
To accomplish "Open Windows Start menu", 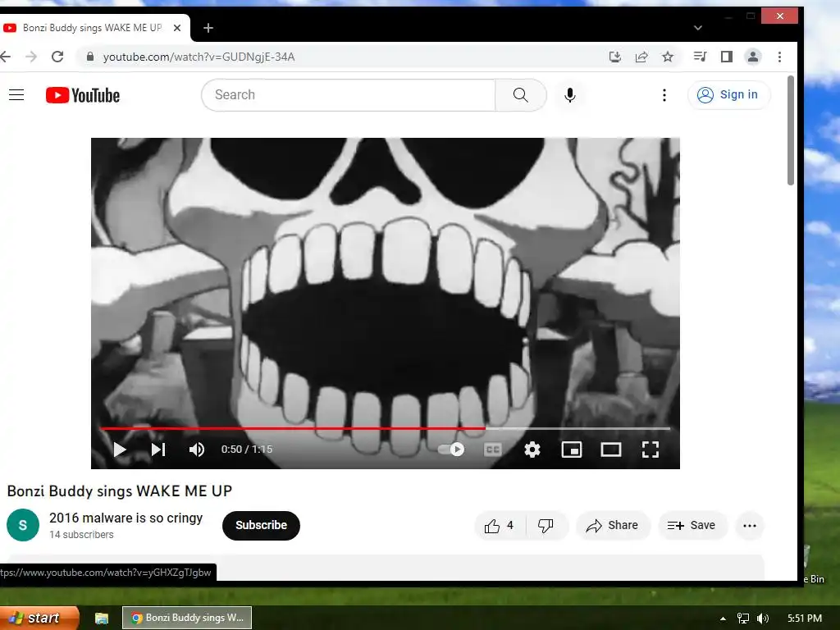I will click(39, 618).
